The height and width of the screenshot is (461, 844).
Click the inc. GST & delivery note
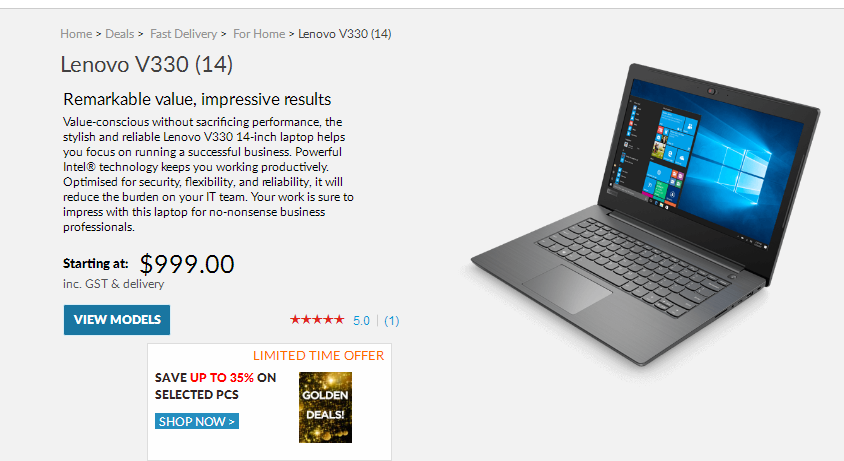tap(114, 284)
